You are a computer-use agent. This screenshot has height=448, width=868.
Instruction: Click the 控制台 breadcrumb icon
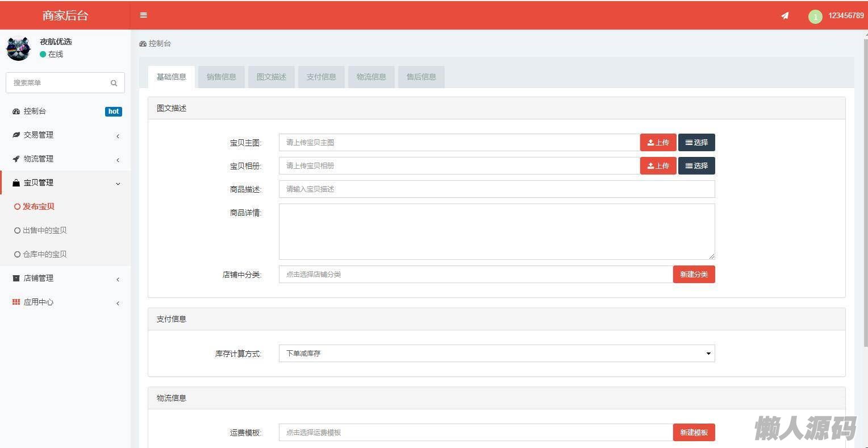point(143,44)
